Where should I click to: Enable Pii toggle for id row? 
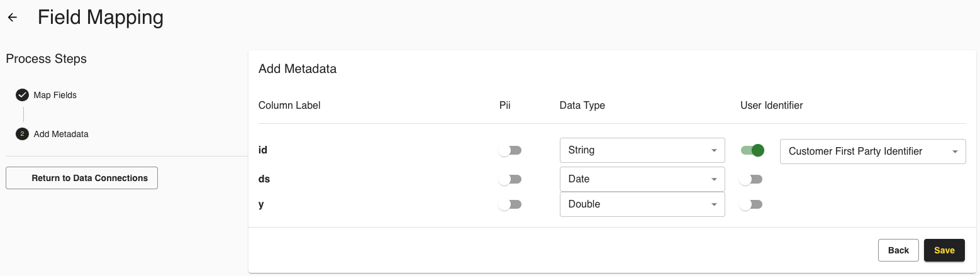point(509,150)
